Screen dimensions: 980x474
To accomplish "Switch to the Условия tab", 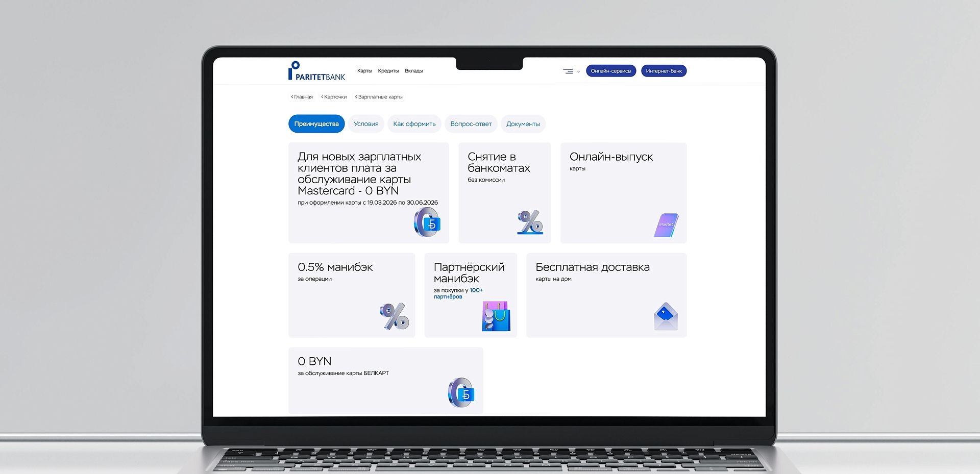I will [365, 123].
